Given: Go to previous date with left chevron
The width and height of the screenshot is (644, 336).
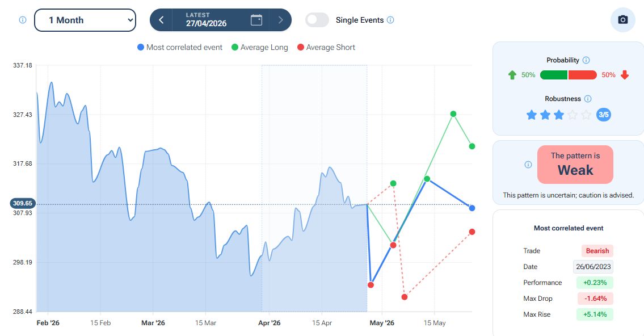Looking at the screenshot, I should (x=162, y=20).
